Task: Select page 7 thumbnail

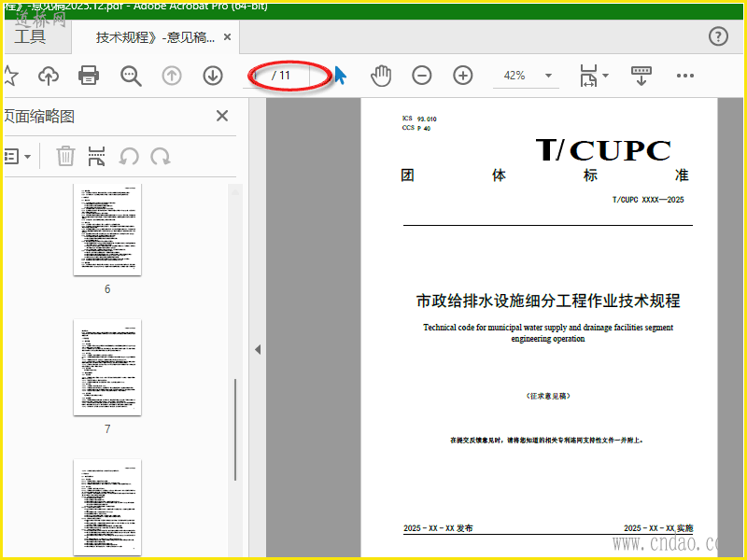Action: click(x=107, y=367)
